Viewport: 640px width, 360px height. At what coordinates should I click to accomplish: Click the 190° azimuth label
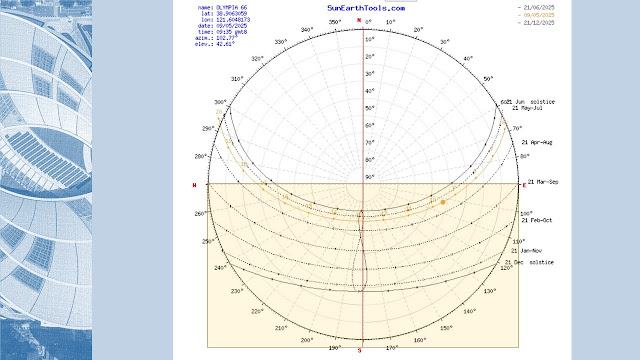pyautogui.click(x=335, y=348)
